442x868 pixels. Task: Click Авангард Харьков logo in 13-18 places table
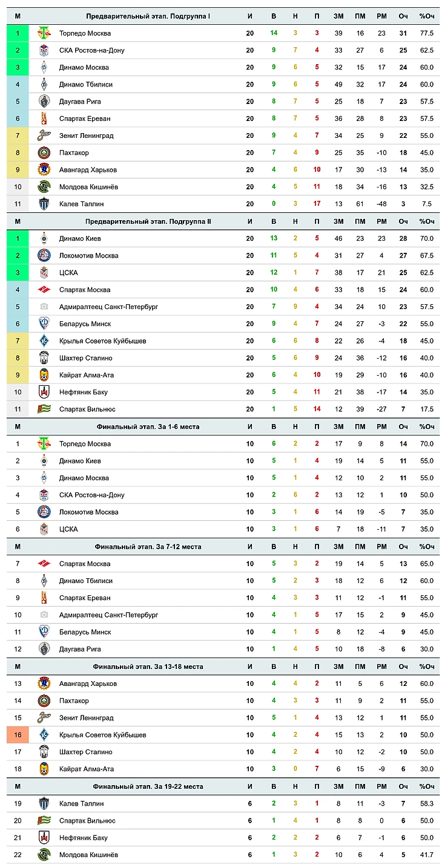tap(44, 684)
